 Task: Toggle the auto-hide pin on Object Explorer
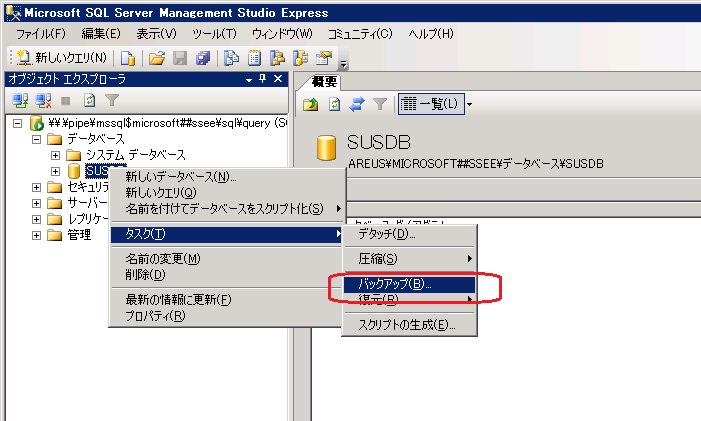point(262,79)
